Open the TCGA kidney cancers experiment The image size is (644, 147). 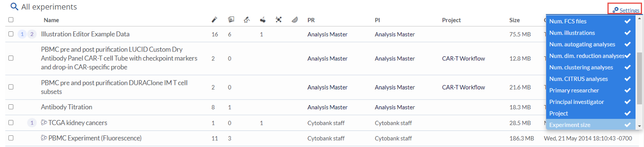tap(78, 123)
